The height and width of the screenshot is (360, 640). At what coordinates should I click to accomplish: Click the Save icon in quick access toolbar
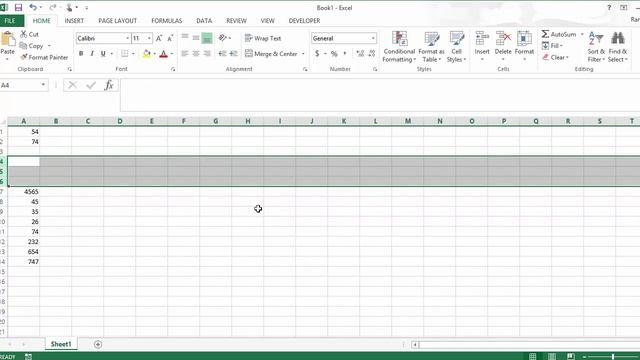click(18, 7)
